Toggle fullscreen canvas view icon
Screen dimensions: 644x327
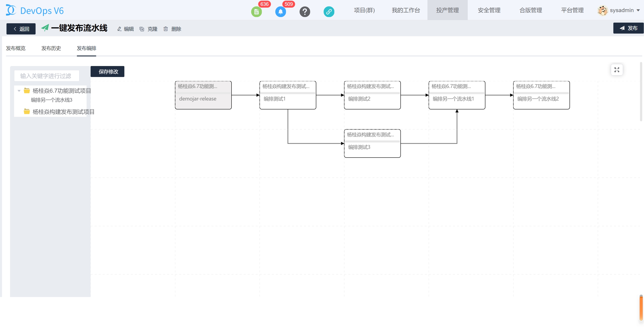click(x=616, y=70)
